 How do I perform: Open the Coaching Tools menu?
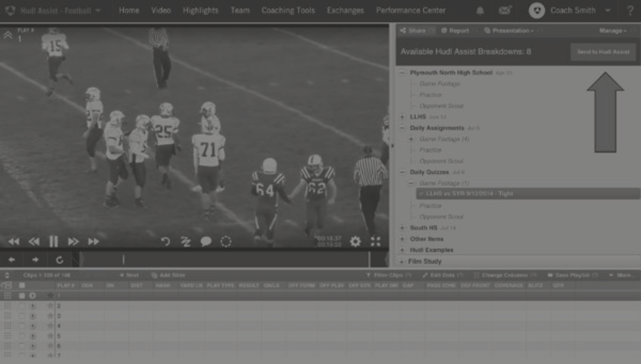point(288,11)
